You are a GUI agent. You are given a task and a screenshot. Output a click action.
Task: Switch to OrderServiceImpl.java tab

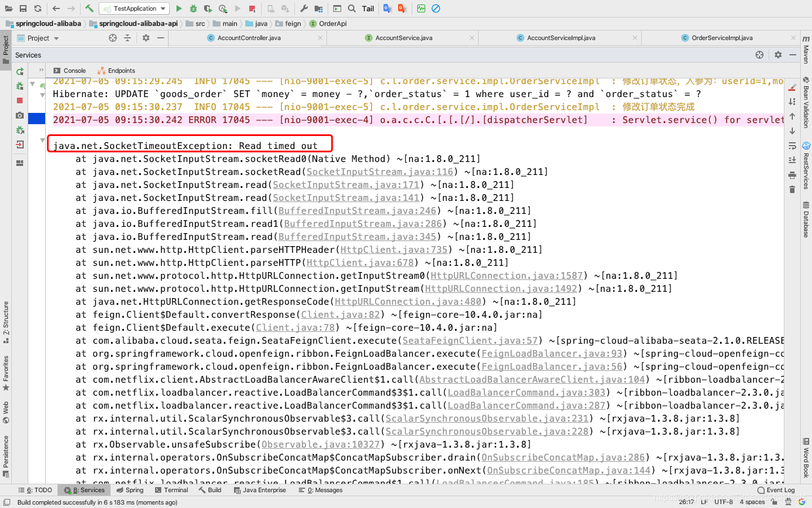pos(722,38)
